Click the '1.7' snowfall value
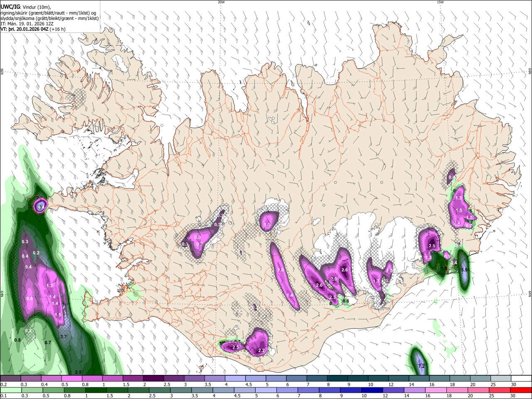 point(377,281)
